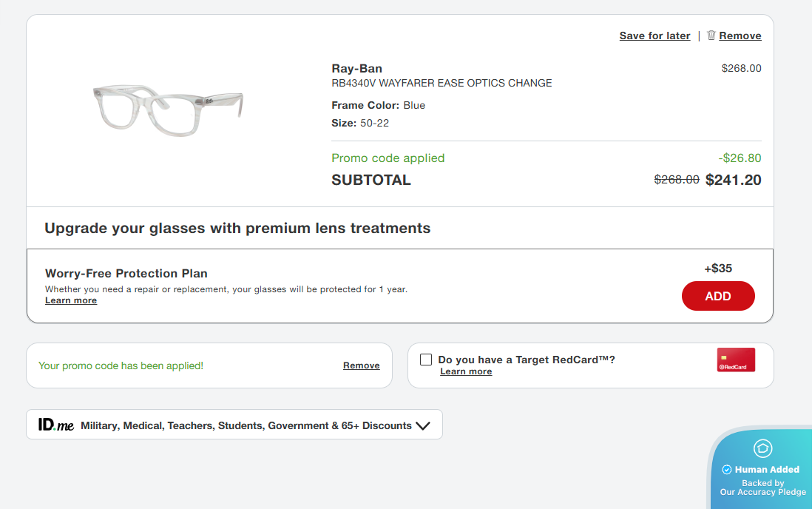Save the Ray-Ban glasses for later
Screen dimensions: 812x509
[x=654, y=36]
